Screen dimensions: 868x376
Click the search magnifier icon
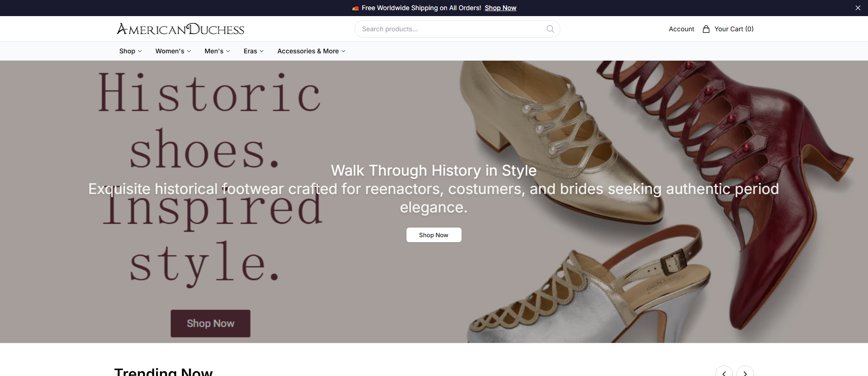point(550,29)
